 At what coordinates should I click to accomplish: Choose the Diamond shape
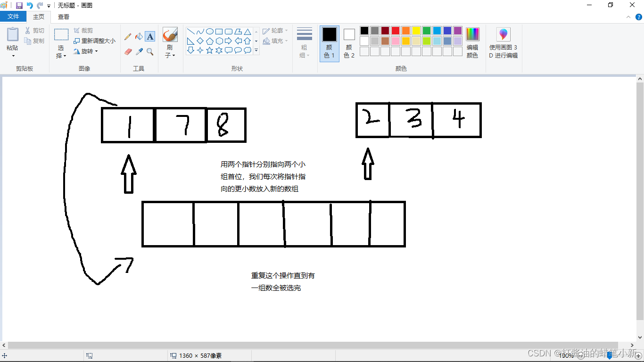click(x=200, y=41)
